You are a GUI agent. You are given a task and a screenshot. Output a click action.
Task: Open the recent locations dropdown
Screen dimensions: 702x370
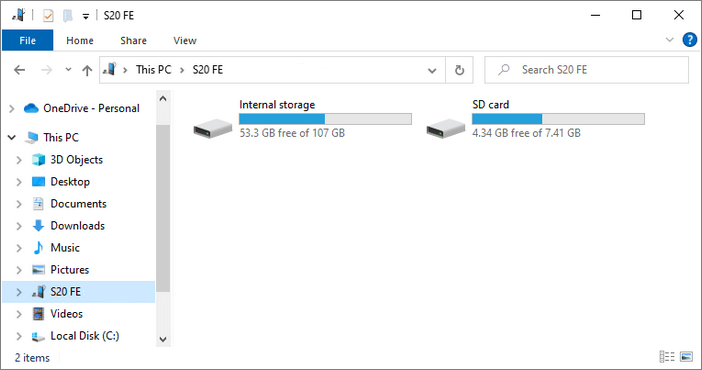68,69
